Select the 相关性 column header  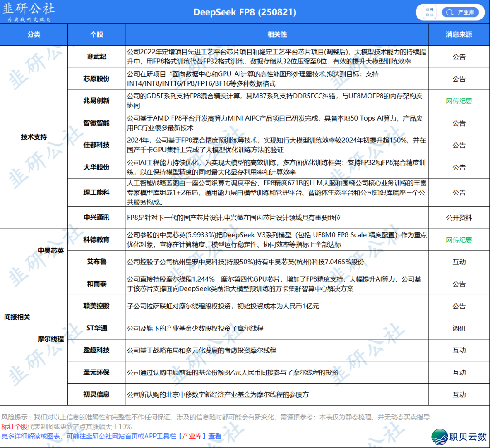[277, 34]
